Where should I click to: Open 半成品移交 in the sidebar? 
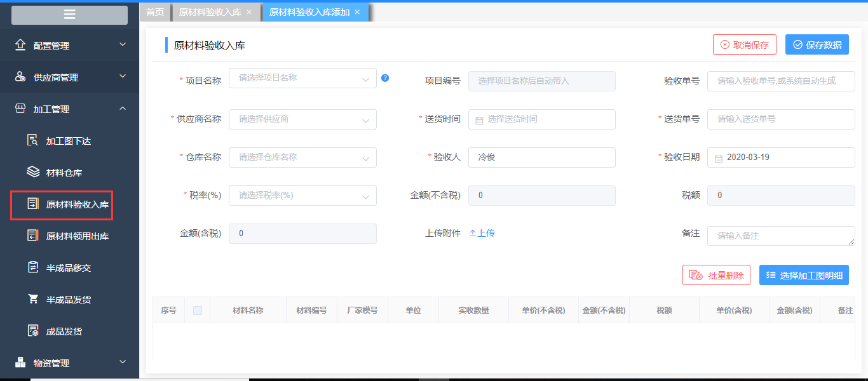click(69, 268)
